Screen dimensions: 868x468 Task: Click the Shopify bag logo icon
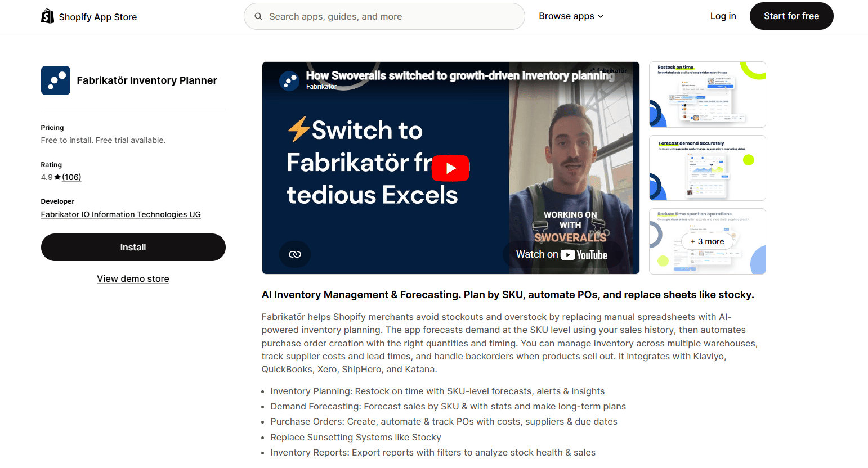47,16
